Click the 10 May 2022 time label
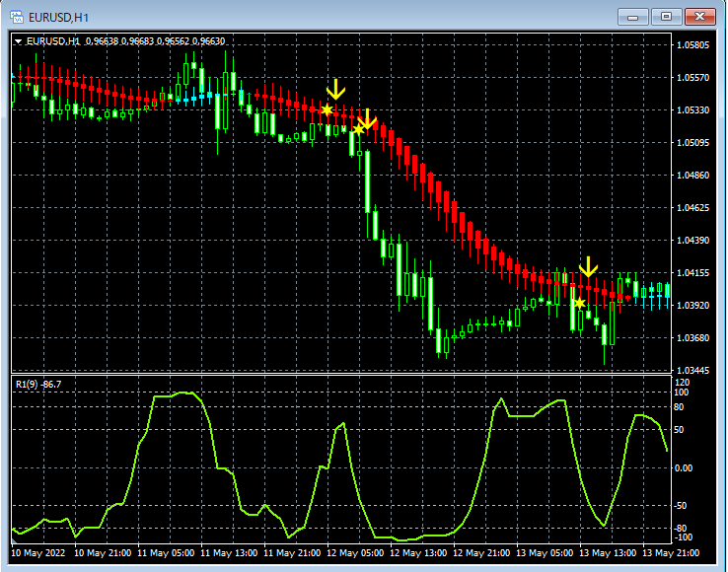 click(x=38, y=553)
